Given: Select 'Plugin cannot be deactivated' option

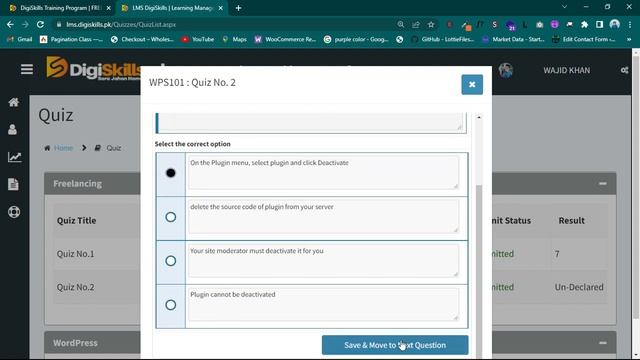Looking at the screenshot, I should [171, 305].
